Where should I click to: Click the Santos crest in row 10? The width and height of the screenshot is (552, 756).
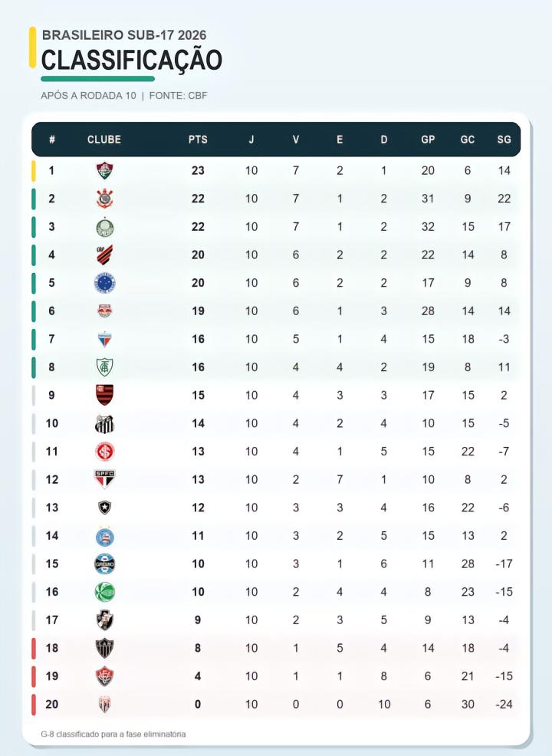tap(104, 423)
